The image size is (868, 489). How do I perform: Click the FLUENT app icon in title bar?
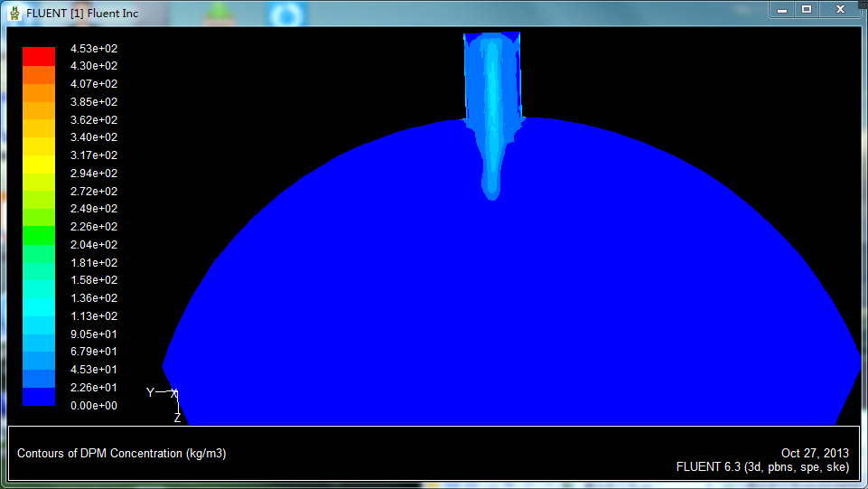[15, 14]
